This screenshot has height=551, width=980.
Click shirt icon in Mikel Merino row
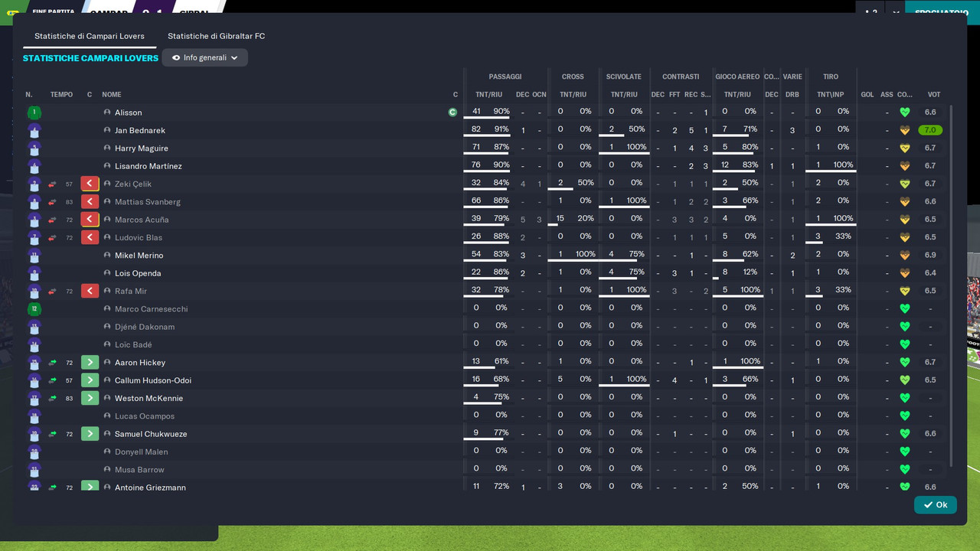34,256
